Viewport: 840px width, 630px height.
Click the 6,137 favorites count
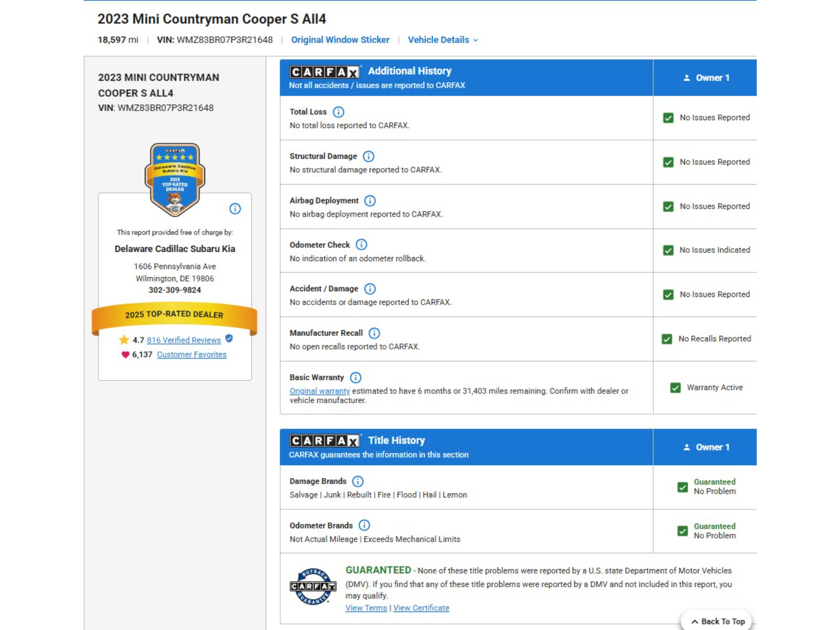point(142,354)
